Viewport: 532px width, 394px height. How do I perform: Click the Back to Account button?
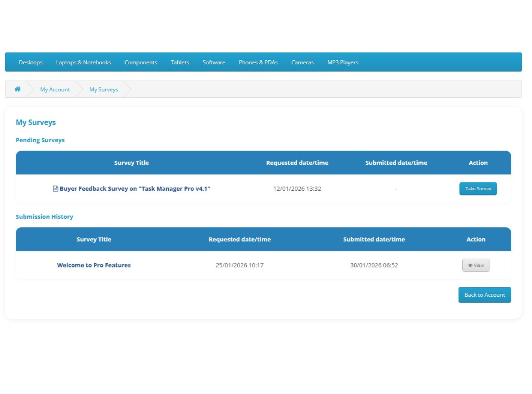(x=484, y=295)
